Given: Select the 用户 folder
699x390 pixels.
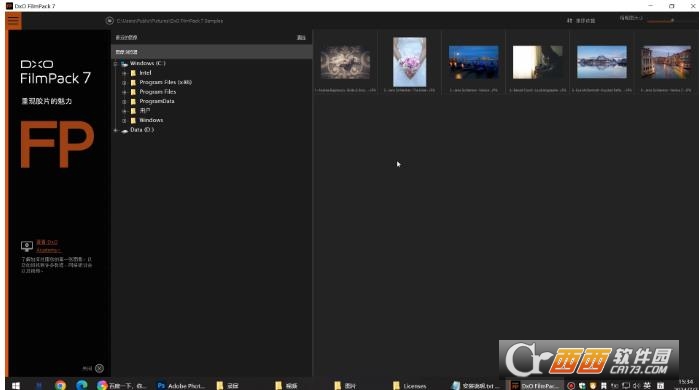Looking at the screenshot, I should [x=144, y=111].
